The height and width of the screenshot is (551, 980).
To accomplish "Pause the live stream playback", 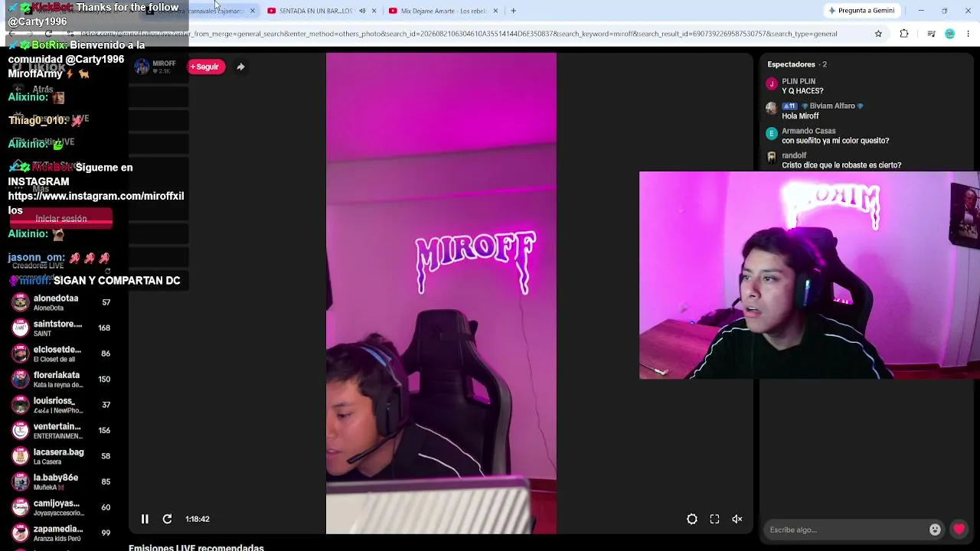I will (145, 519).
